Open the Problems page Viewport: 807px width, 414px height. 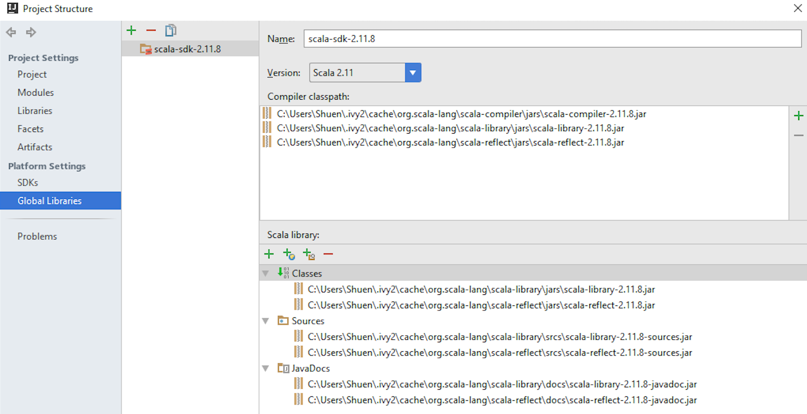37,236
